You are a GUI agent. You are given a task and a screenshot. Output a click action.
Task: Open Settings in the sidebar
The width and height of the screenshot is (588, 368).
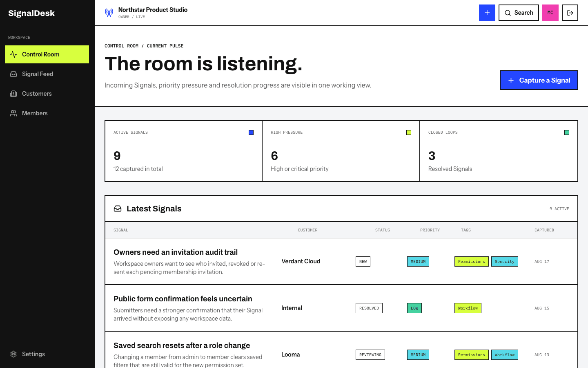pos(47,354)
